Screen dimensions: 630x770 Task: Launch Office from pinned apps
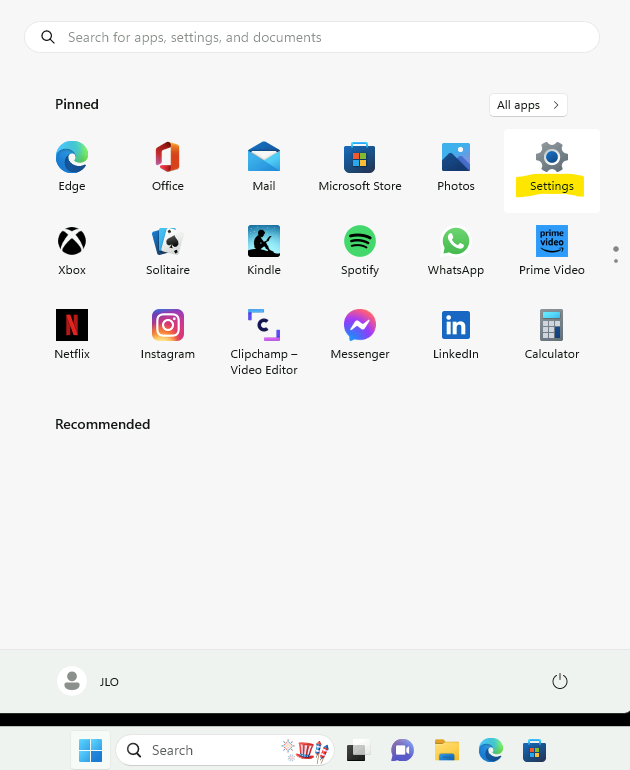click(167, 168)
